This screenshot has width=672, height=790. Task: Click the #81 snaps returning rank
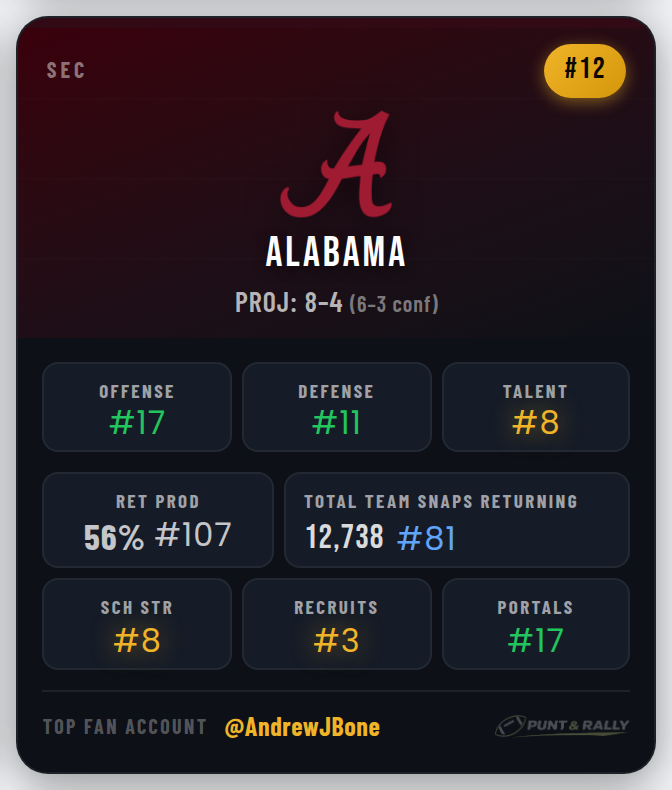pos(426,538)
